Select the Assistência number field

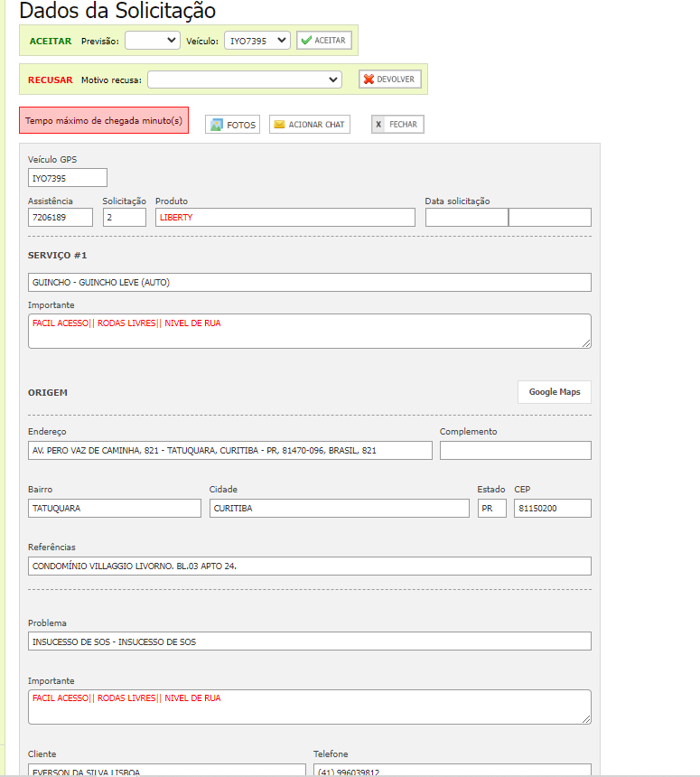pos(61,218)
